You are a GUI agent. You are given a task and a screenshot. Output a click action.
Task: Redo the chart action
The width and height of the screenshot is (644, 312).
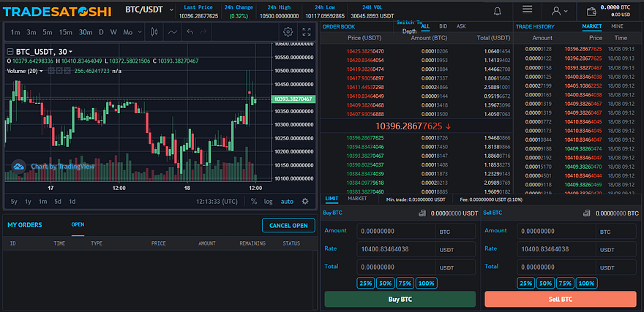coord(203,32)
